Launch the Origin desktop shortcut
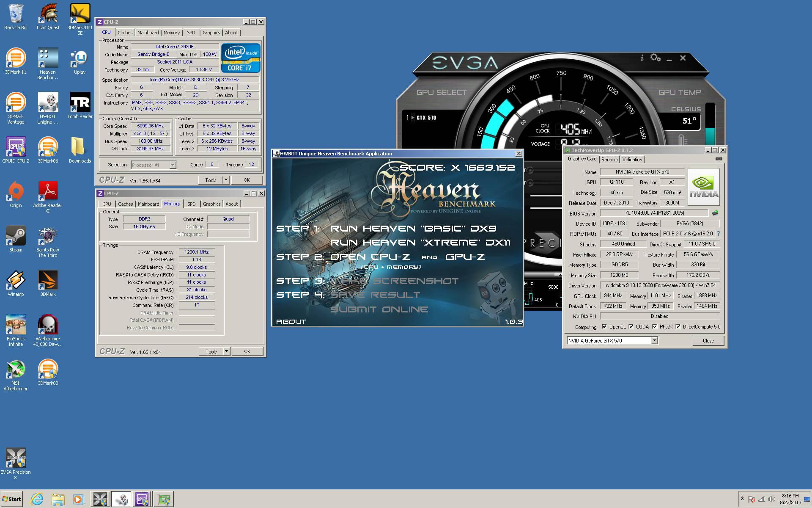The image size is (812, 508). click(16, 195)
